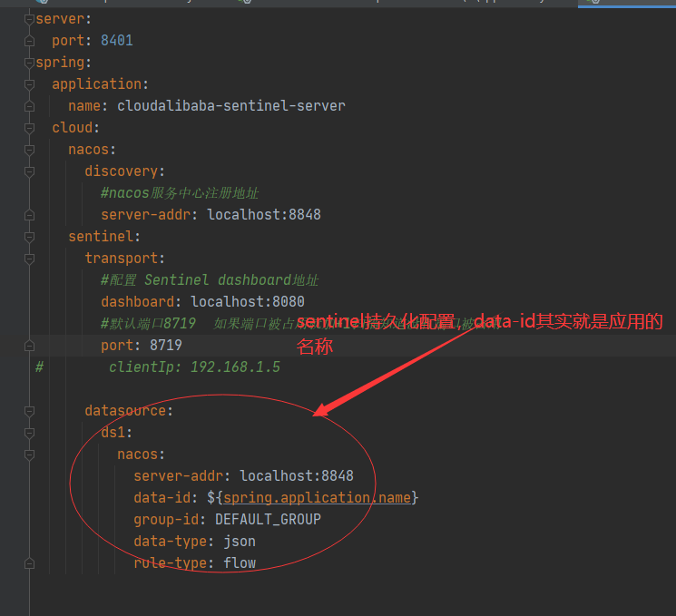The image size is (676, 616).
Task: Click the discovery: key
Action: (124, 171)
